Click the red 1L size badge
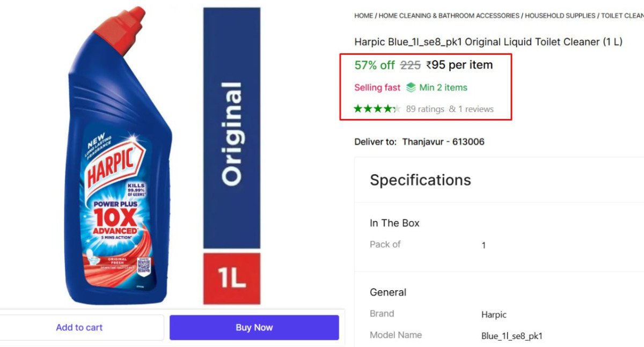Viewport: 644px width, 347px height. point(231,278)
